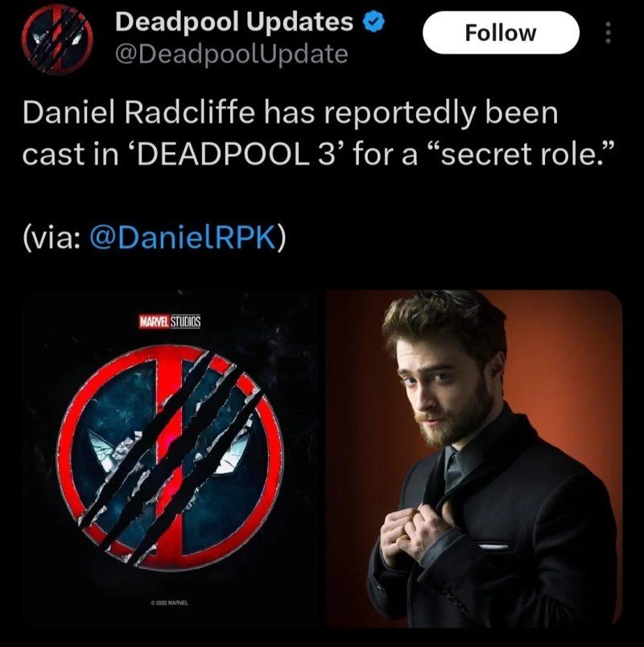View the photo of man in black suit
This screenshot has height=647, width=644.
[x=474, y=459]
